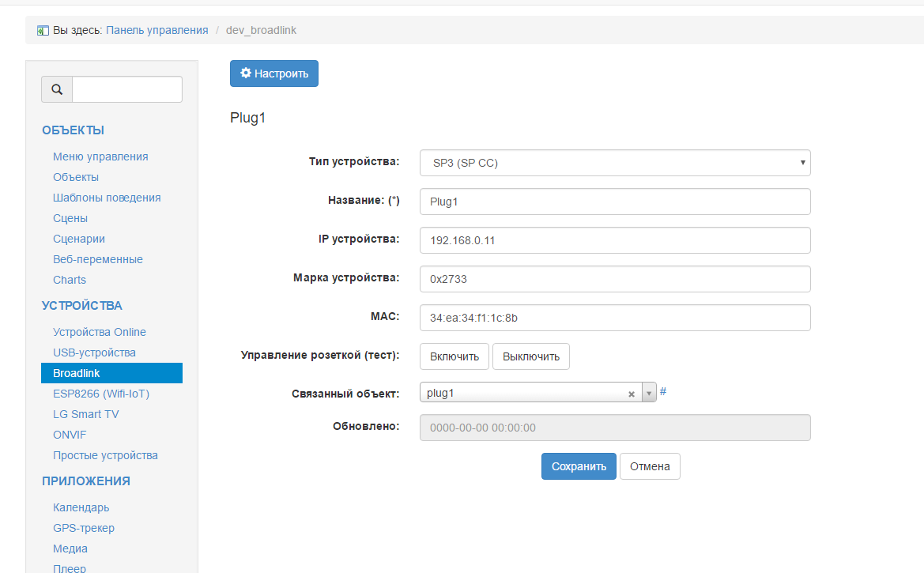
Task: Open Charts sidebar item
Action: 70,280
